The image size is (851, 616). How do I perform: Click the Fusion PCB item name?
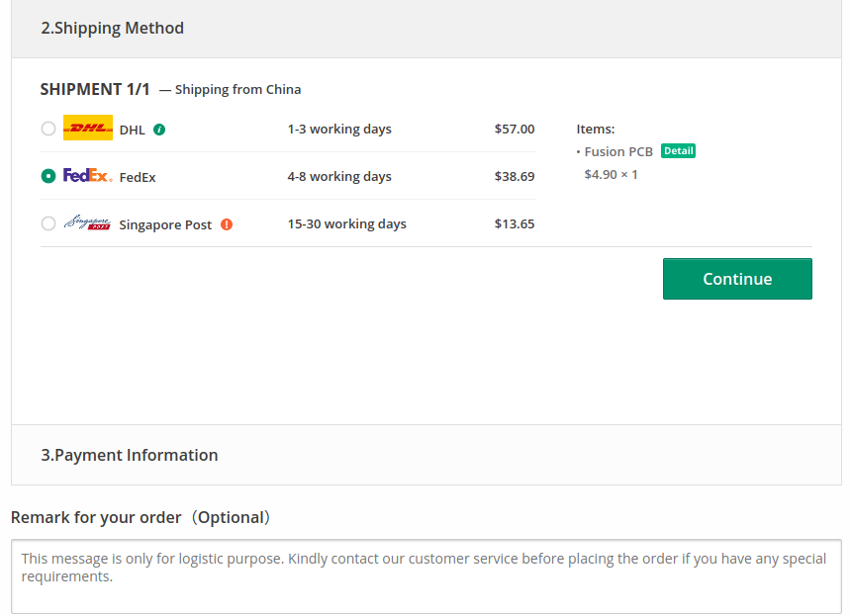point(618,152)
